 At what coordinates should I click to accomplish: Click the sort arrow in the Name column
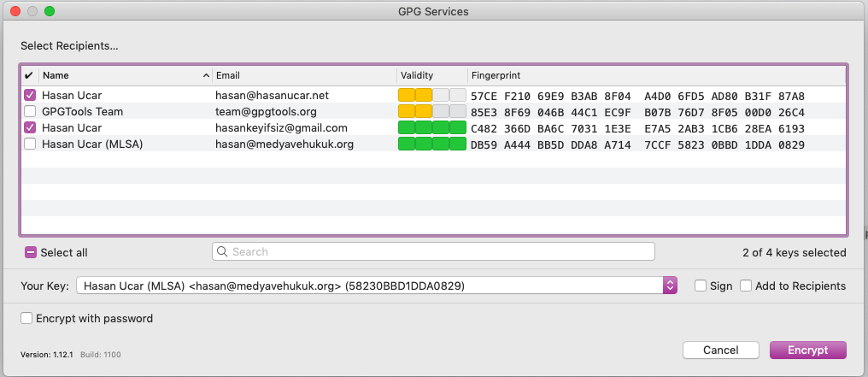(x=206, y=76)
